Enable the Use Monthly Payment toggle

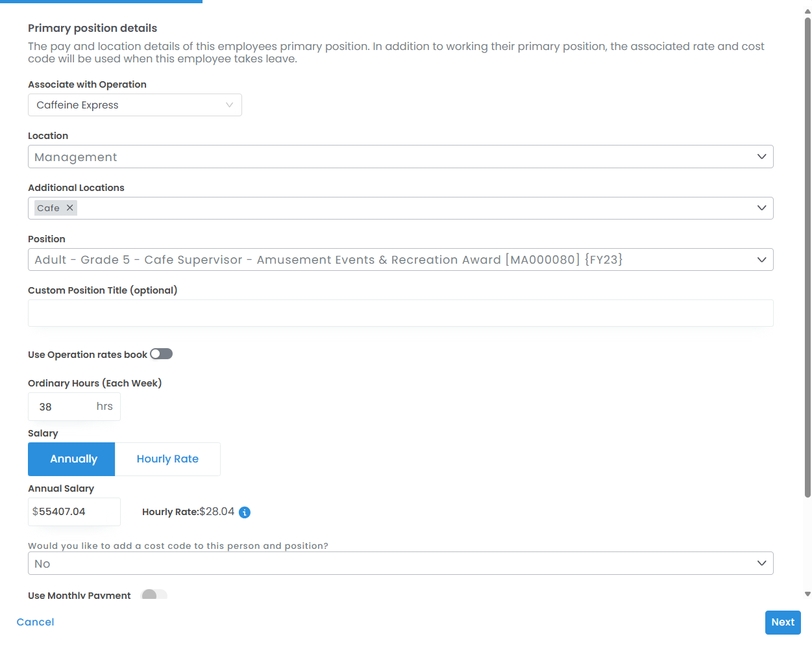pyautogui.click(x=154, y=594)
